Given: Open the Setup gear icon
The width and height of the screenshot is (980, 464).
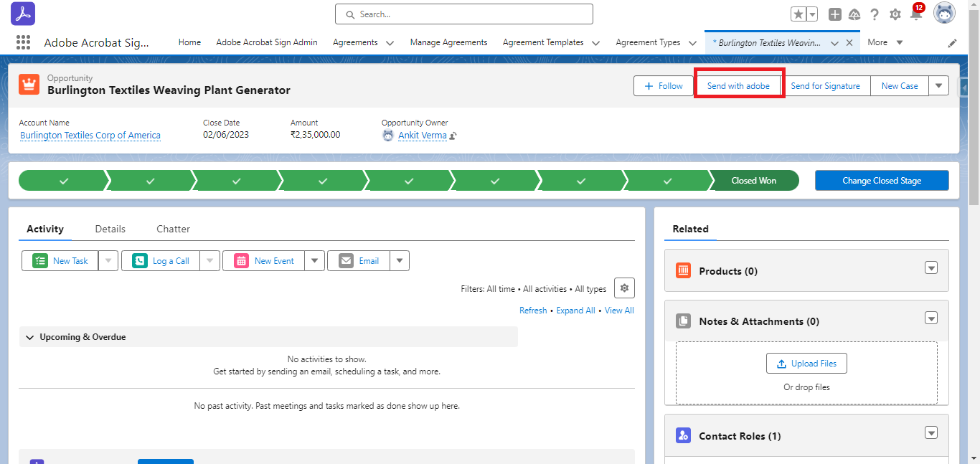Looking at the screenshot, I should tap(895, 14).
